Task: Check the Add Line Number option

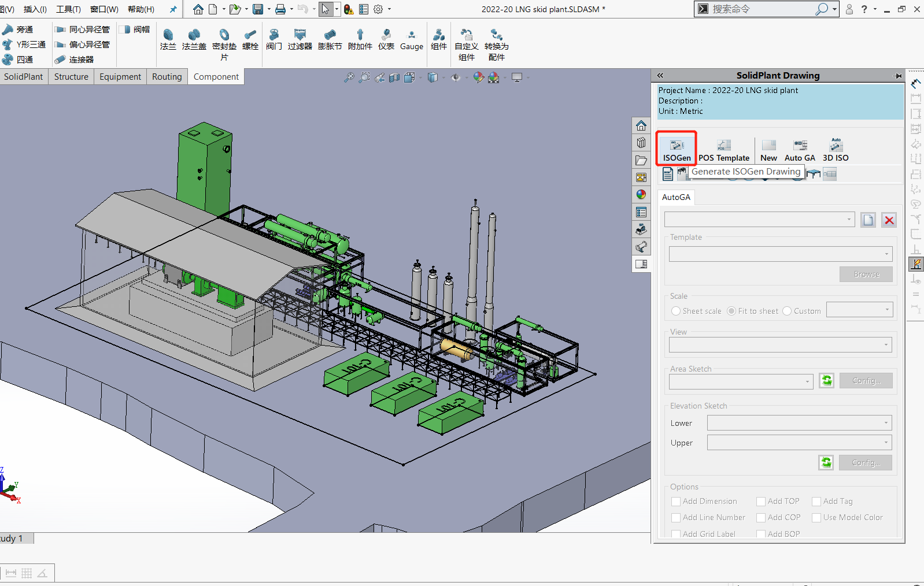Action: 675,518
